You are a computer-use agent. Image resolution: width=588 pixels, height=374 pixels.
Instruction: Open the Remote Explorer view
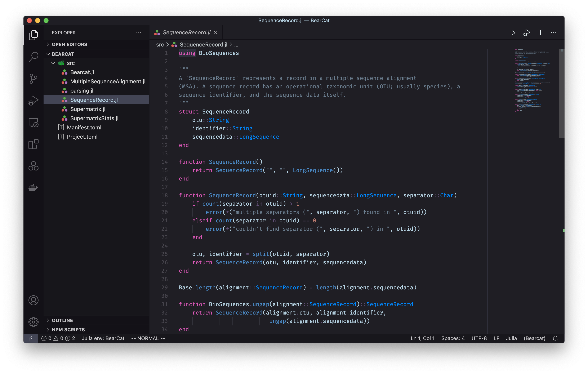[34, 123]
